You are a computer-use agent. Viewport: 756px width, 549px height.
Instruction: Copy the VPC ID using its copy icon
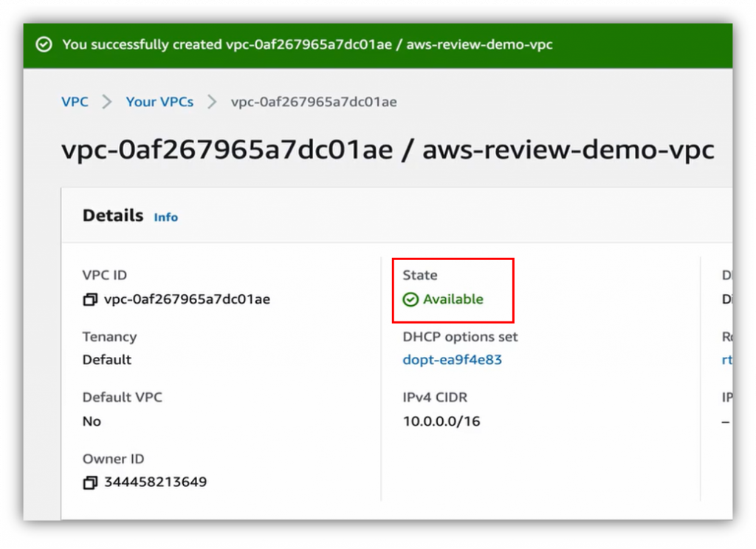point(90,299)
